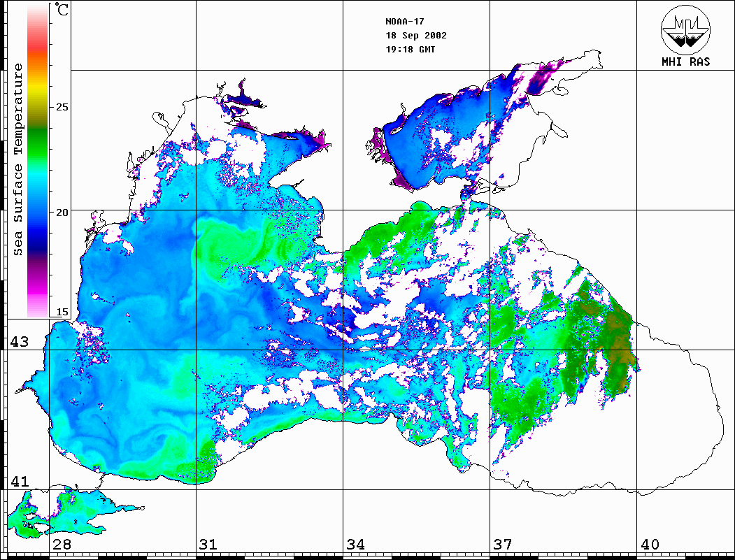The width and height of the screenshot is (735, 560).
Task: Select the 'NOAA-17' satellite label
Action: [404, 22]
